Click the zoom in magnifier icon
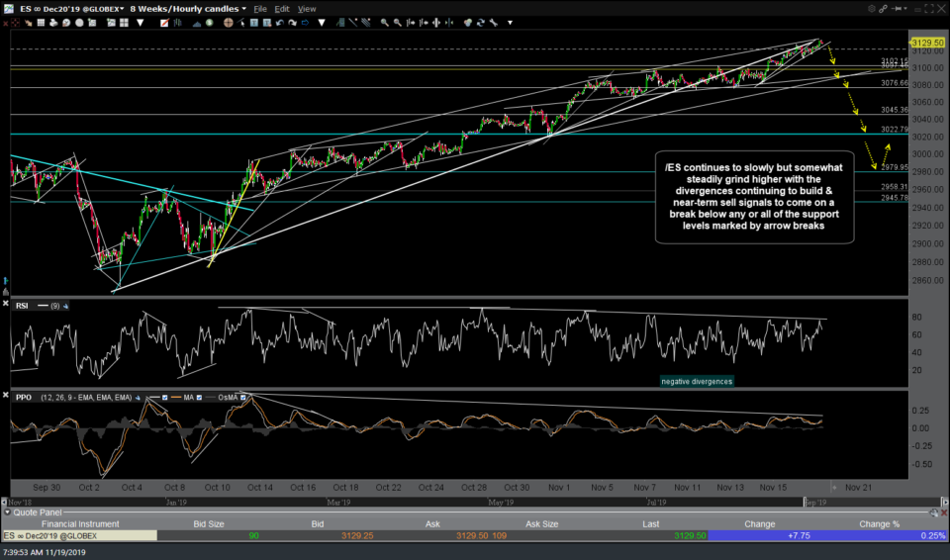The image size is (950, 560). pyautogui.click(x=385, y=23)
